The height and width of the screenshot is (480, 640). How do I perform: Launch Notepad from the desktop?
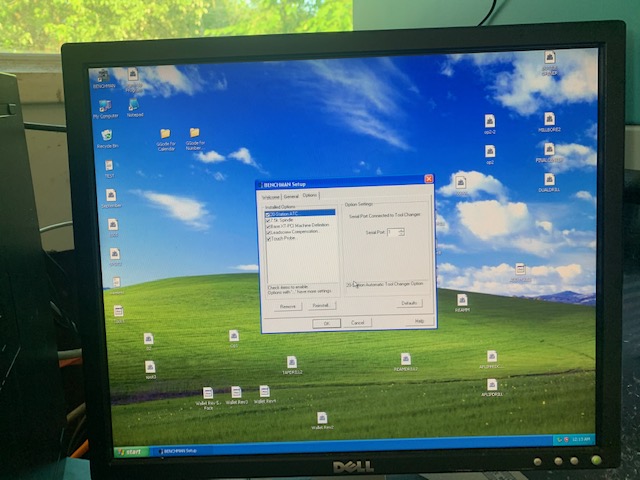click(x=134, y=108)
